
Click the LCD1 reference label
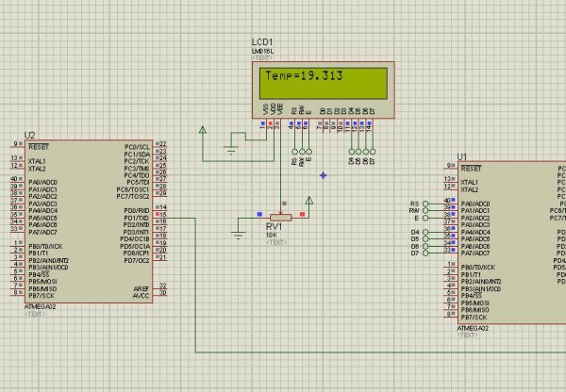261,42
